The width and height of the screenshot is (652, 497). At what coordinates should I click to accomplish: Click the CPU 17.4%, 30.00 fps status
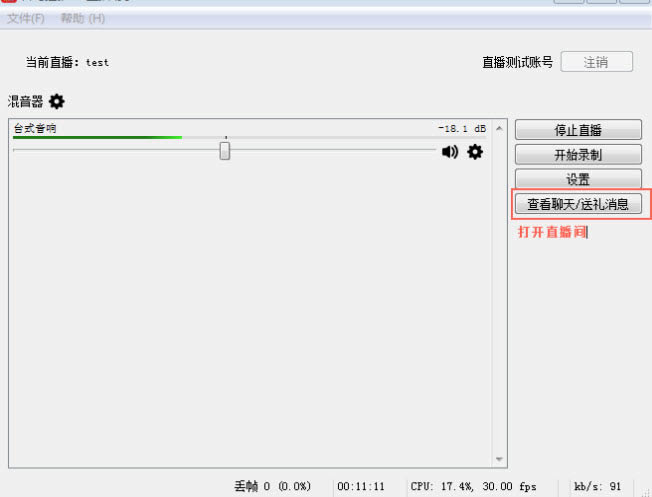pyautogui.click(x=474, y=486)
